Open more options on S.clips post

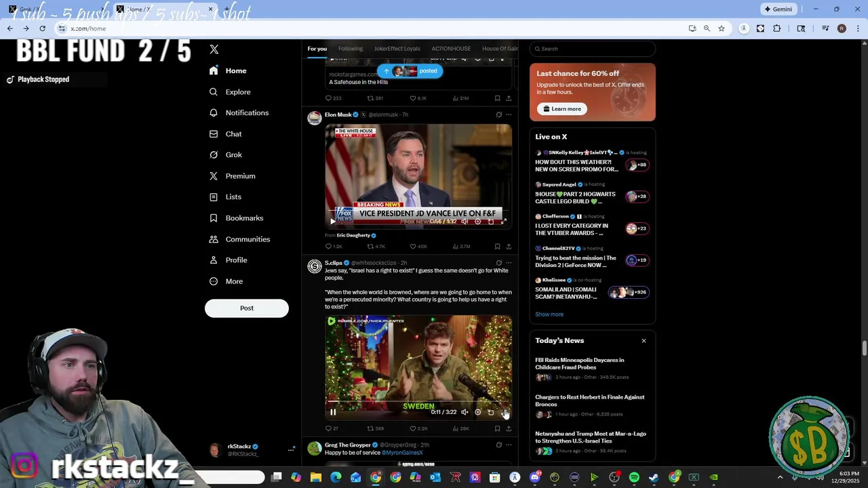pos(509,263)
